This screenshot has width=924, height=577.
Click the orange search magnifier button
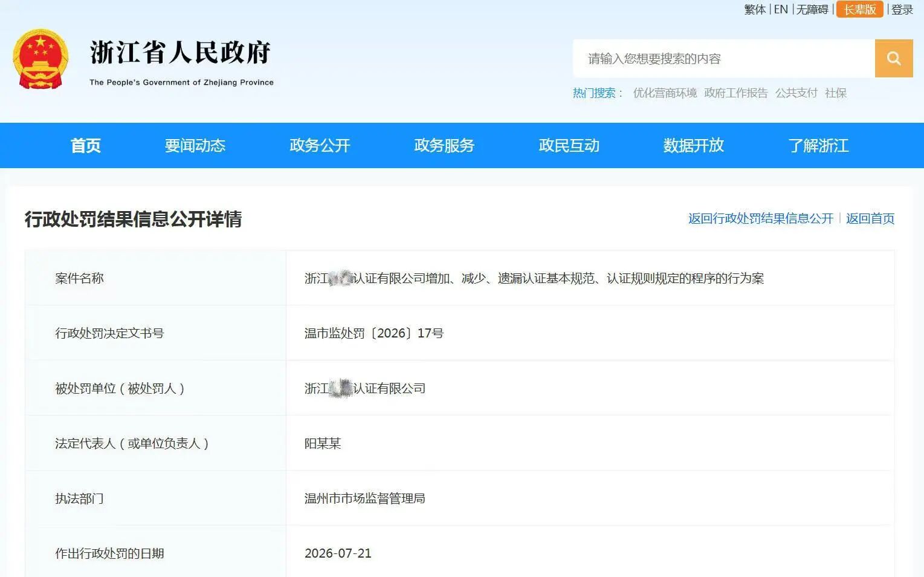(894, 58)
